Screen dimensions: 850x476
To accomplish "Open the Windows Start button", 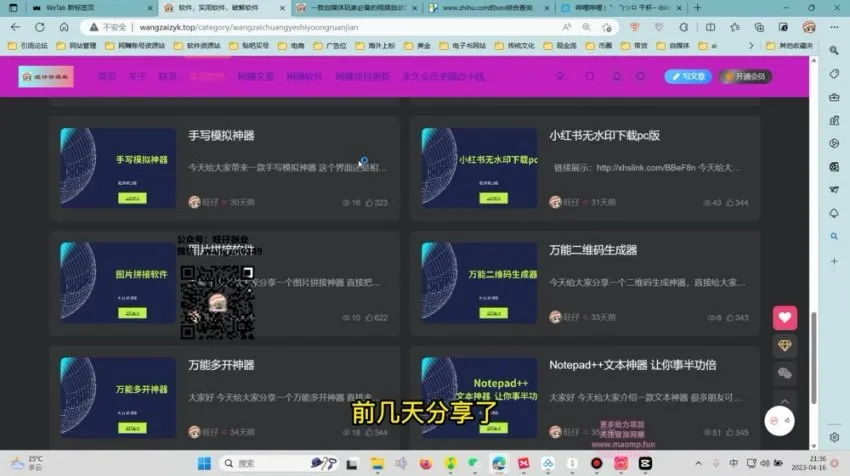I will coord(204,464).
